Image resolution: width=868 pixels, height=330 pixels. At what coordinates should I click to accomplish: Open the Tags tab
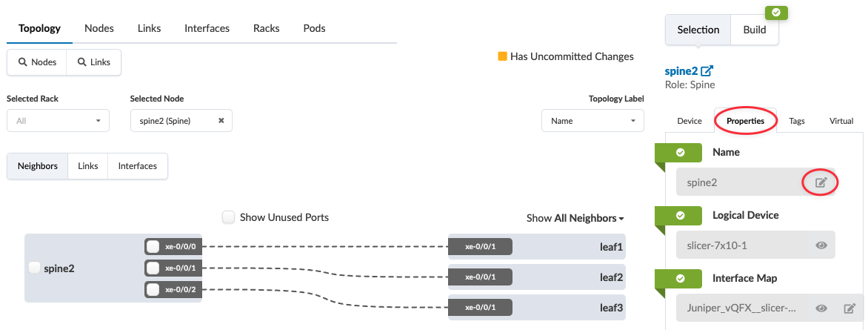[797, 121]
